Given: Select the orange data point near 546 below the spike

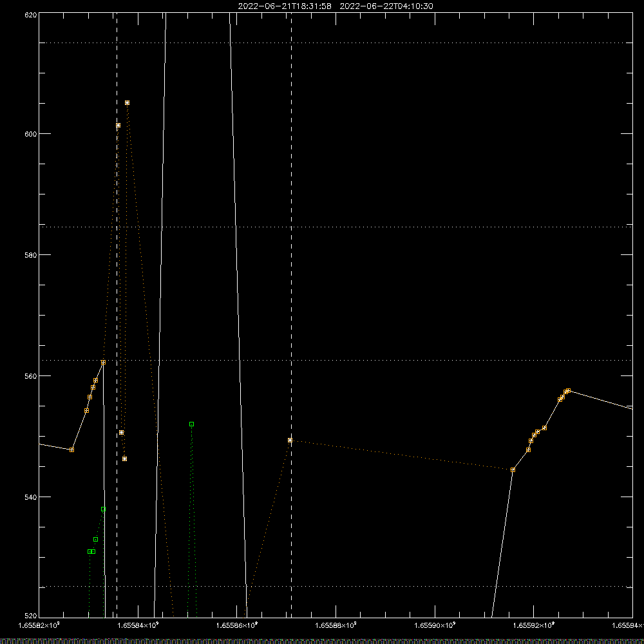Looking at the screenshot, I should (125, 459).
